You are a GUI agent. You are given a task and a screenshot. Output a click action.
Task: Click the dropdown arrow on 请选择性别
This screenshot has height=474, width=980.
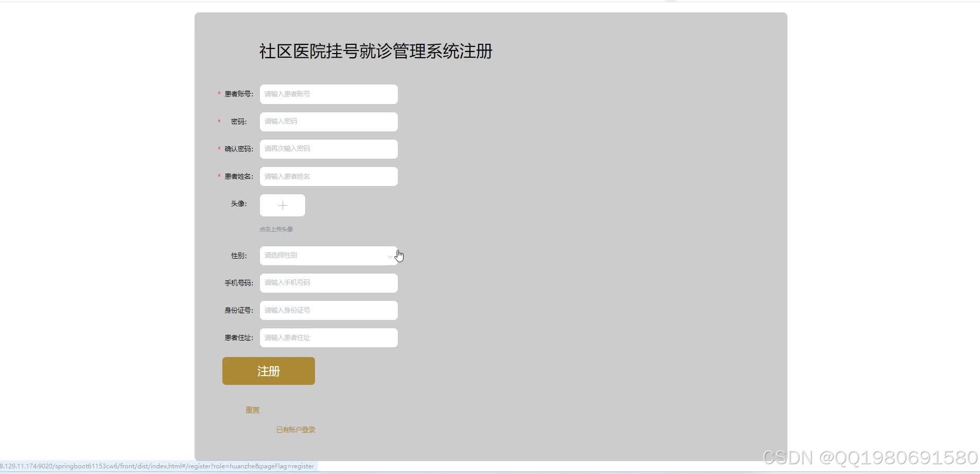tap(390, 256)
